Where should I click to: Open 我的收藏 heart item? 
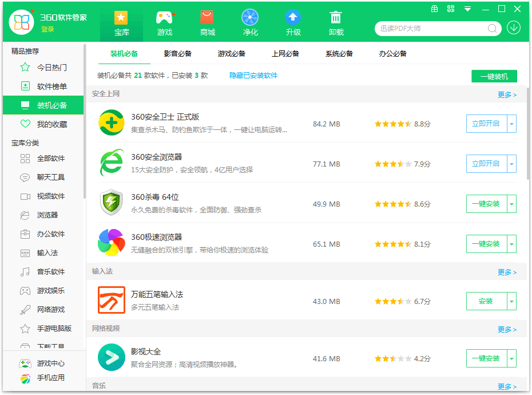coord(43,124)
